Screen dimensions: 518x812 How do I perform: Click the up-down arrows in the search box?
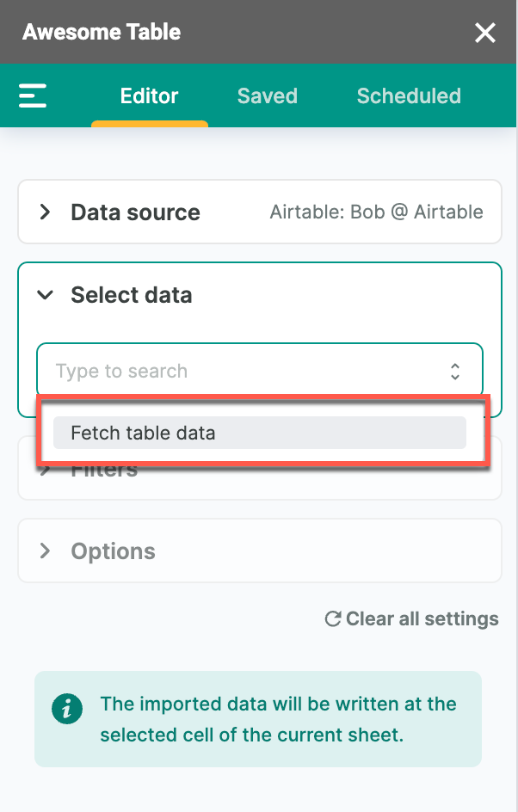pyautogui.click(x=455, y=371)
